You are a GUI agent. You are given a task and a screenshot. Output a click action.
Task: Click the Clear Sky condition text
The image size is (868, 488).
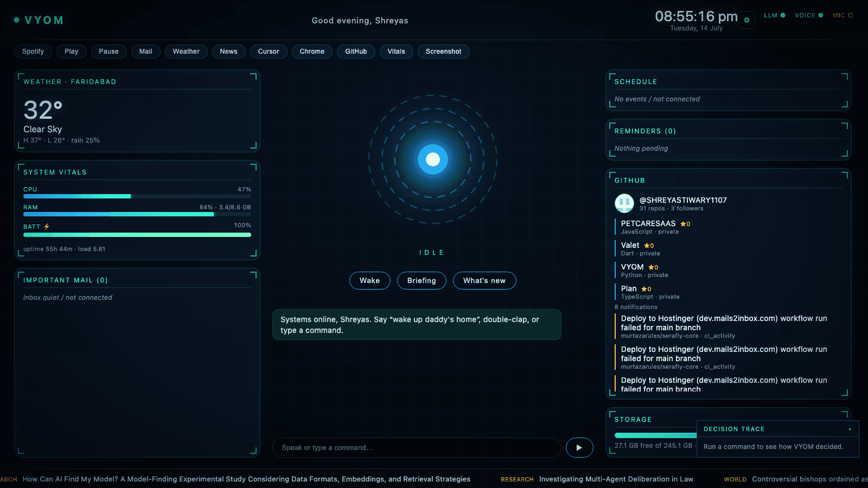(x=42, y=129)
